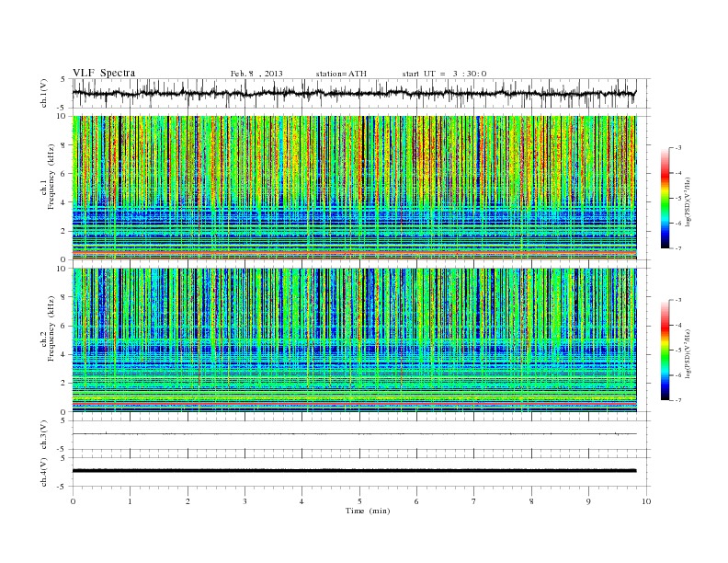Click the "ch.1(V)" axis label at top
Image resolution: width=728 pixels, height=563 pixels.
pos(44,94)
